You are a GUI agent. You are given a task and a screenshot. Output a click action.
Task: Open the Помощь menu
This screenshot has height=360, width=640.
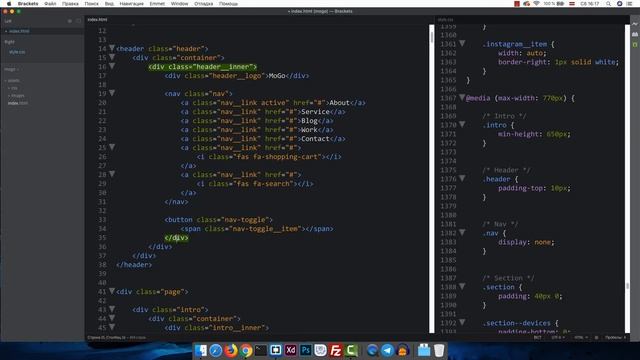coord(228,4)
